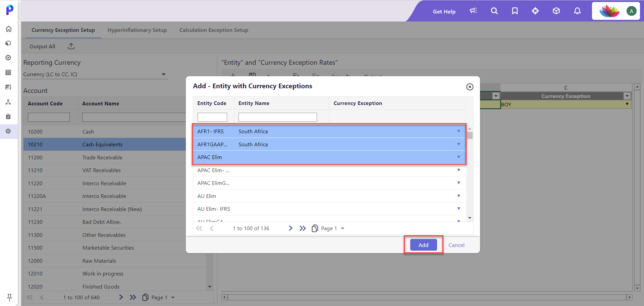This screenshot has width=644, height=306.
Task: Click down arrow of Account list scrollbar
Action: coord(210,287)
